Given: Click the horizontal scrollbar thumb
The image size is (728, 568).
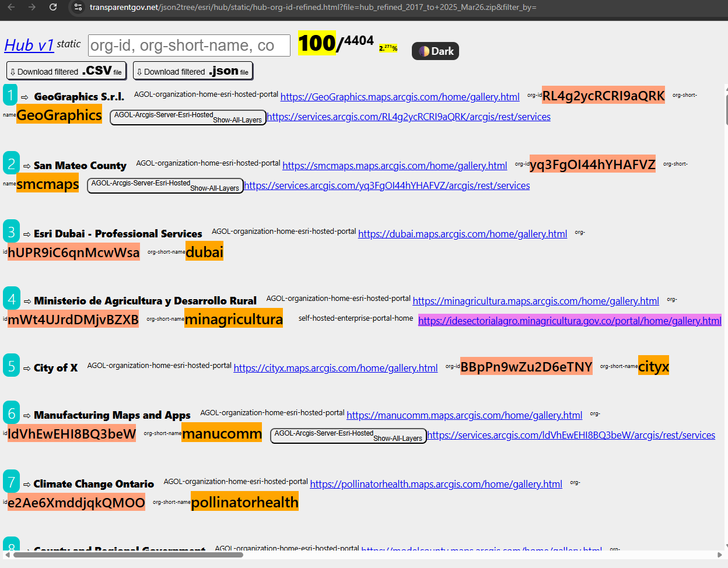Looking at the screenshot, I should tap(128, 555).
